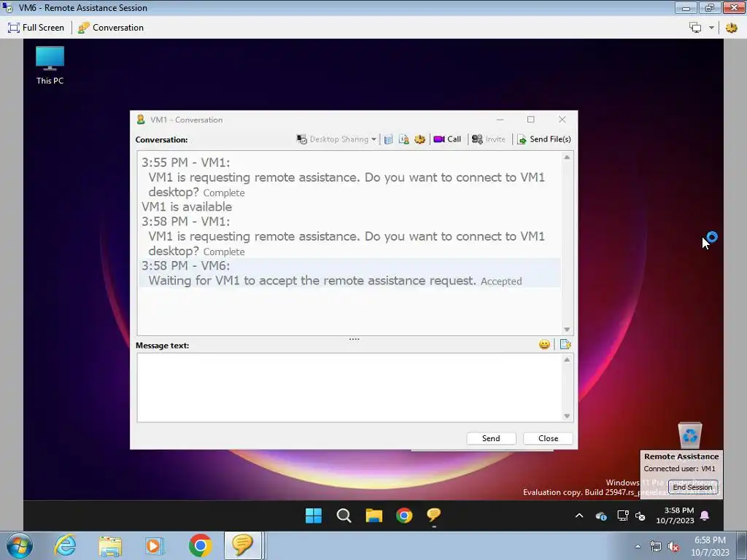The width and height of the screenshot is (747, 560).
Task: Click the remote muted volume tray icon
Action: click(x=640, y=516)
